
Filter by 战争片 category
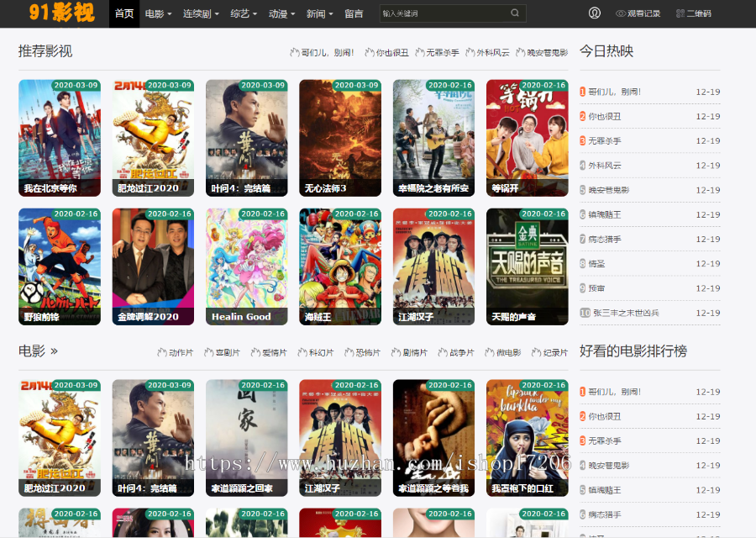(x=455, y=353)
